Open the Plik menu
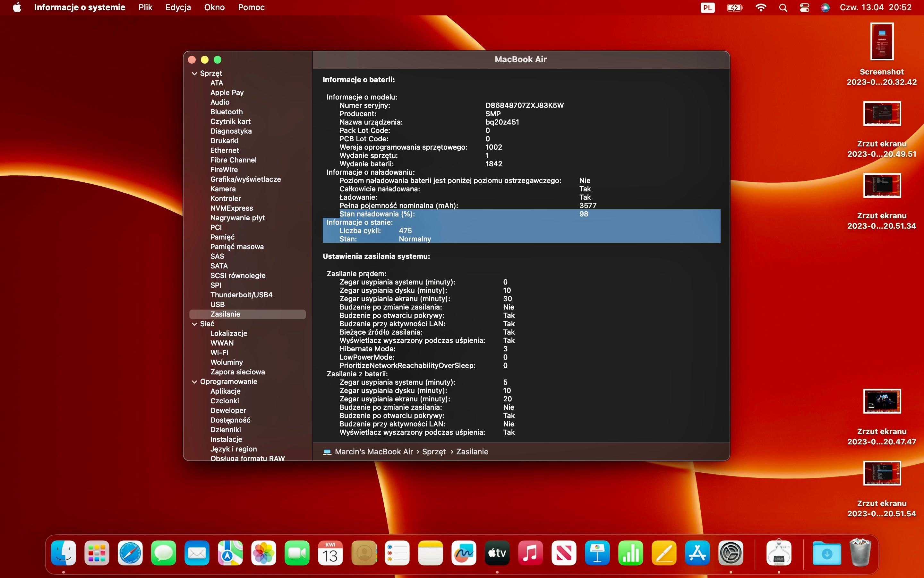Screen dimensions: 924x578 coord(145,7)
